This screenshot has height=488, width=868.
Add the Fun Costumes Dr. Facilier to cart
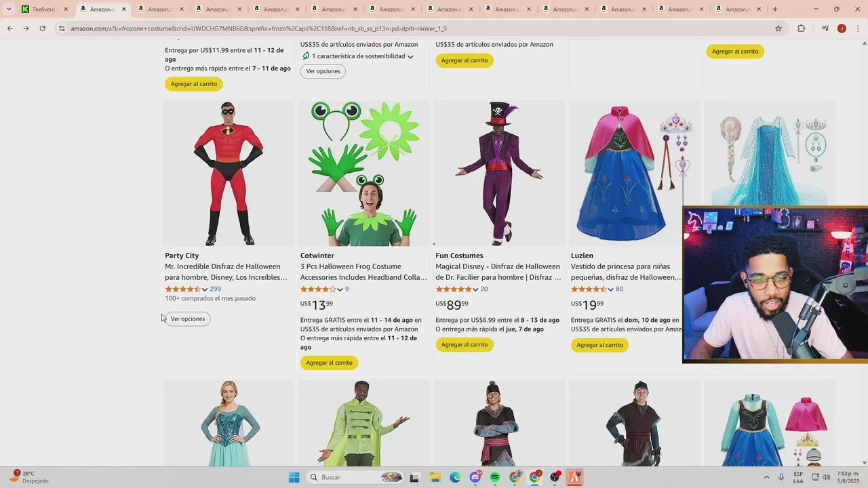tap(464, 344)
